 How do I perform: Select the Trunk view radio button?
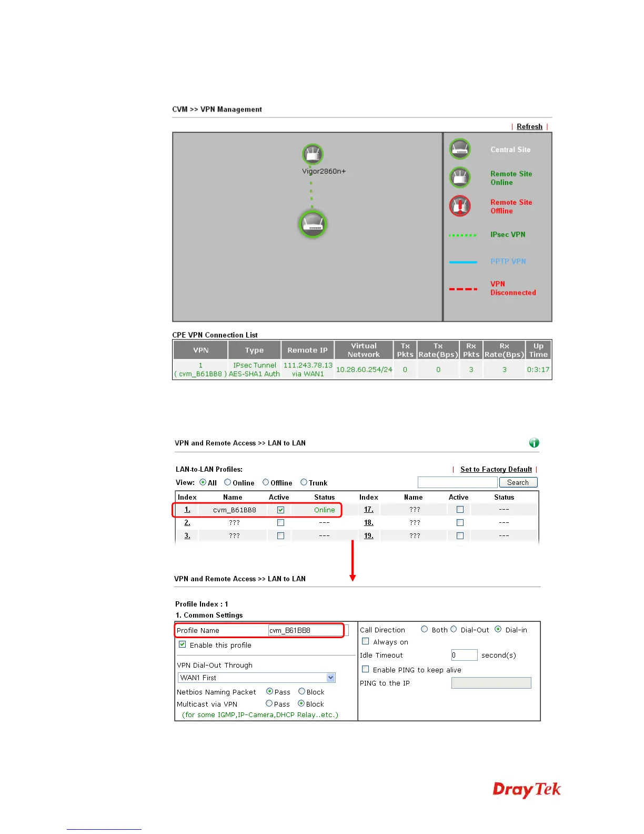click(x=304, y=482)
